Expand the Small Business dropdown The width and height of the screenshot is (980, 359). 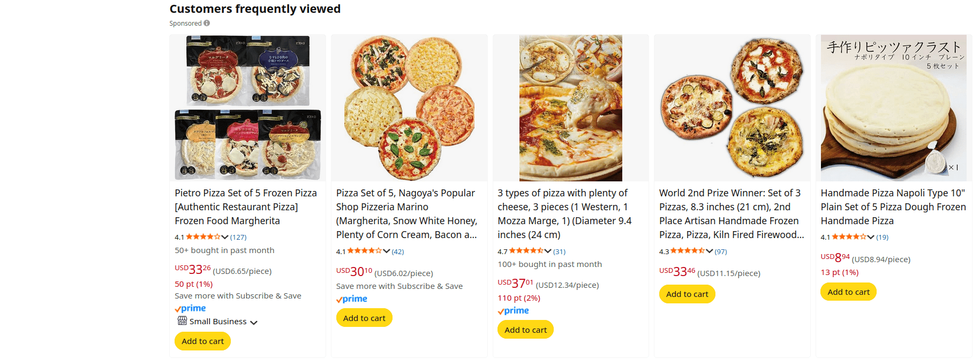(x=254, y=323)
